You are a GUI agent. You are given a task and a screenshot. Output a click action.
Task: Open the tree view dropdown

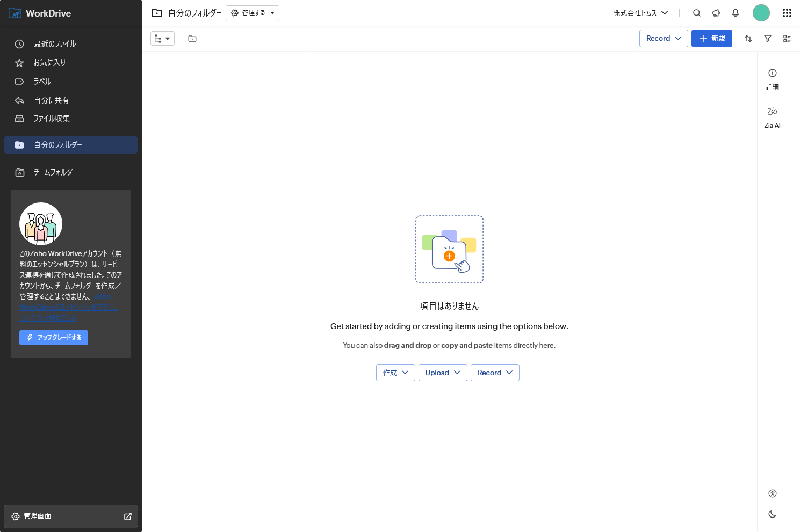162,39
